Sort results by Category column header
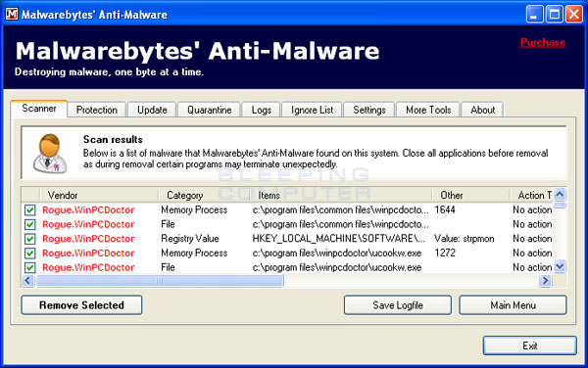This screenshot has height=368, width=588. point(205,195)
